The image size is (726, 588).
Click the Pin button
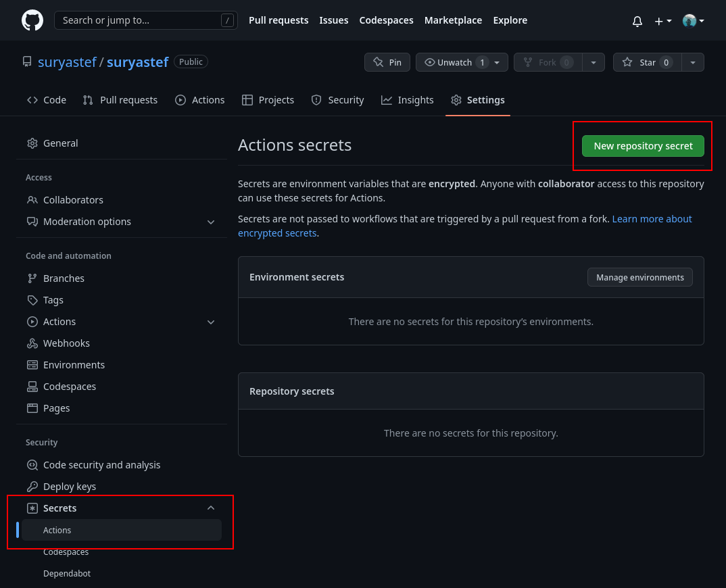[x=387, y=62]
